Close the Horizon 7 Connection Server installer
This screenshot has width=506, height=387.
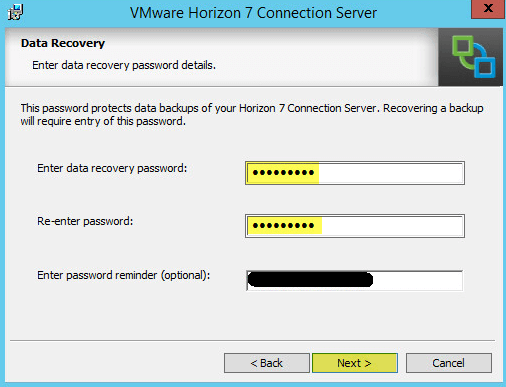click(488, 9)
